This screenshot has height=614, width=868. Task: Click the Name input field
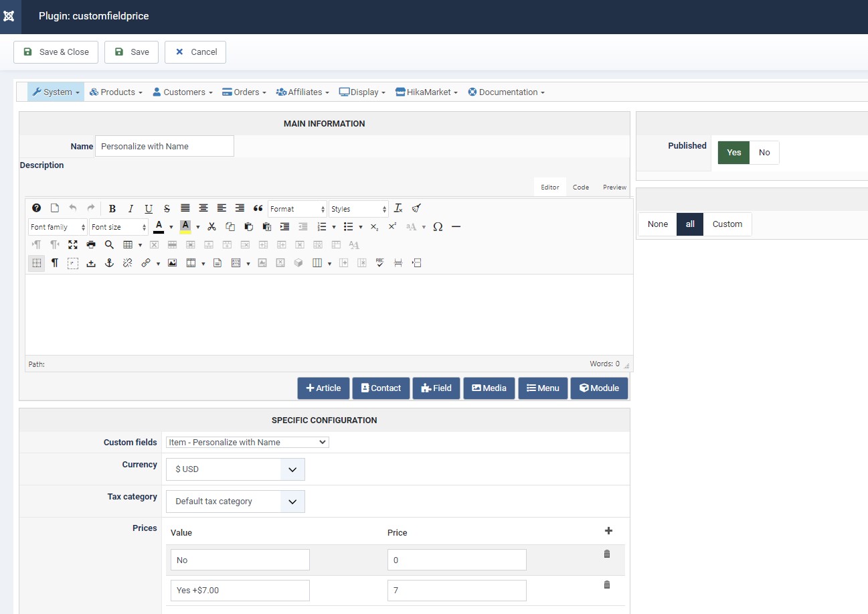[x=165, y=146]
